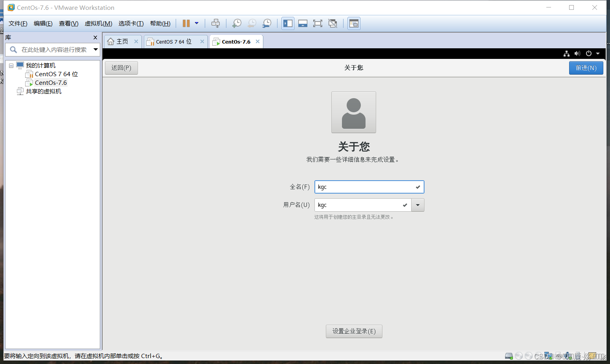This screenshot has width=610, height=364.
Task: Switch to the 主页 tab
Action: pos(122,42)
